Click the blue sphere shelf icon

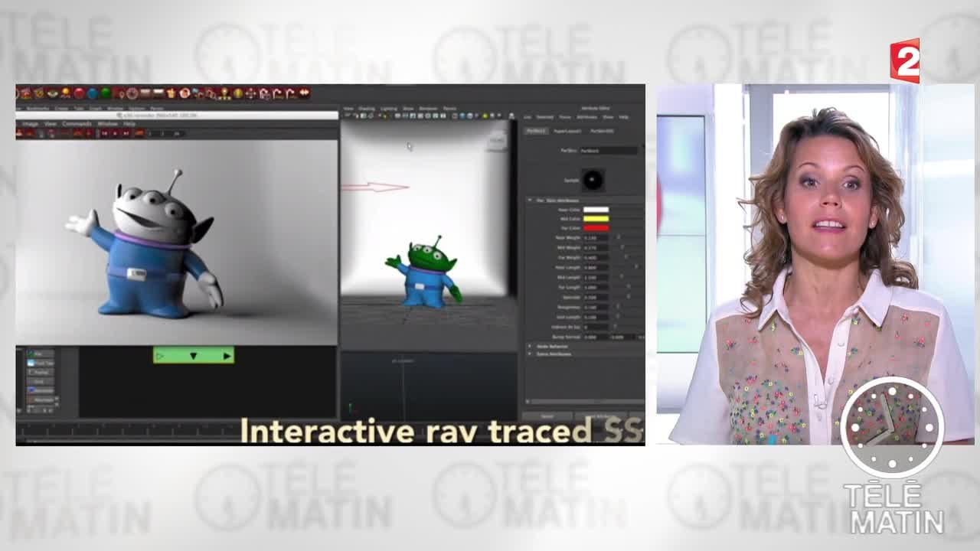pos(92,93)
